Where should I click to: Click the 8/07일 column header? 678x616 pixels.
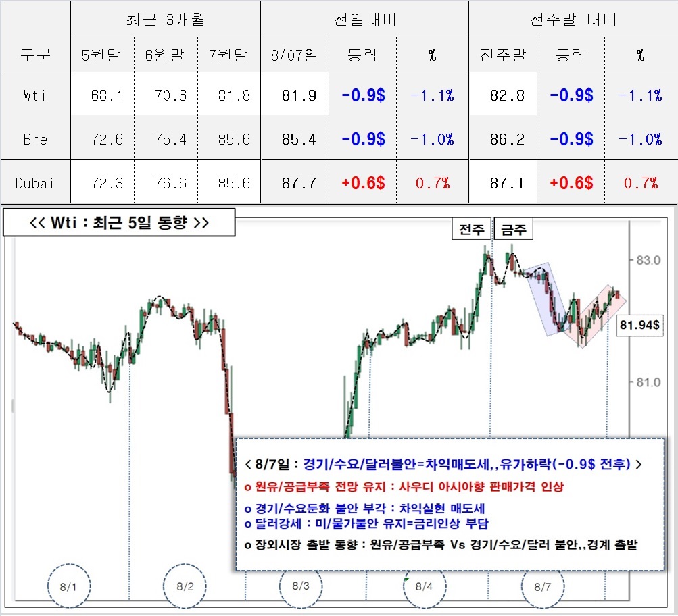pyautogui.click(x=295, y=55)
